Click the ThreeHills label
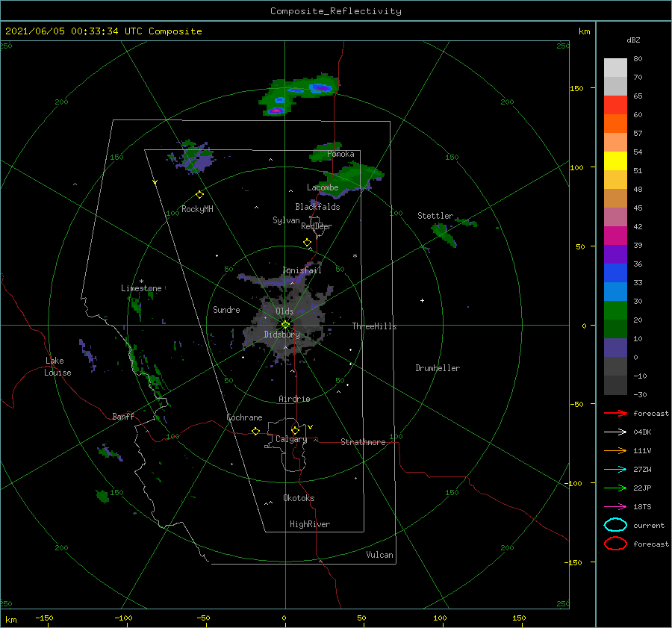This screenshot has height=628, width=672. click(375, 326)
